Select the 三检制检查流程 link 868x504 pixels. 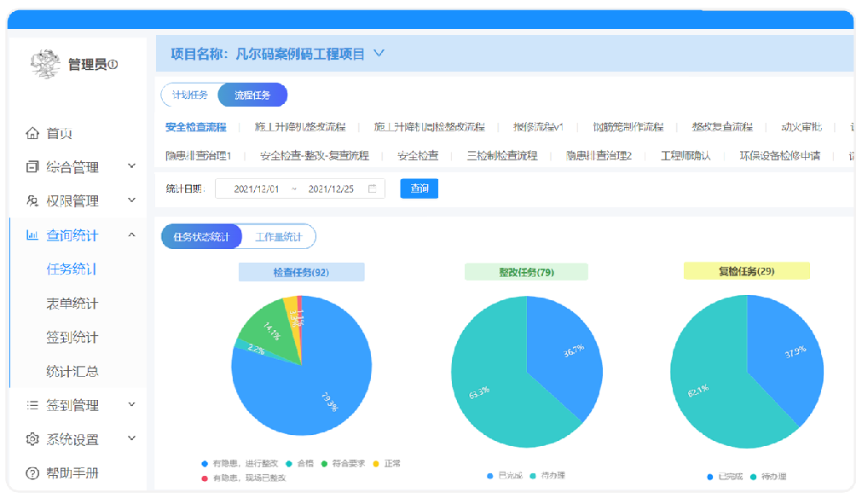502,156
